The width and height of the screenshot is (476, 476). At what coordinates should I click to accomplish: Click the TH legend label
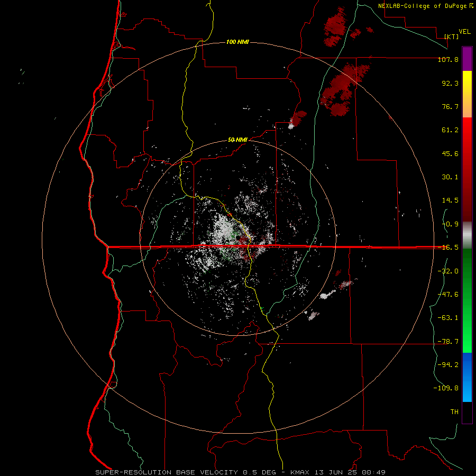click(454, 412)
